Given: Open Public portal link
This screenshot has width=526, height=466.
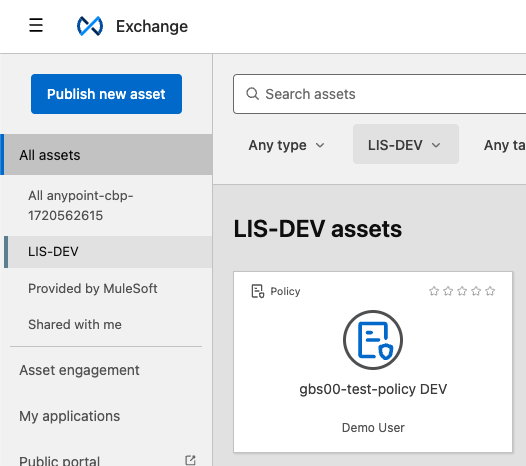Looking at the screenshot, I should 60,460.
